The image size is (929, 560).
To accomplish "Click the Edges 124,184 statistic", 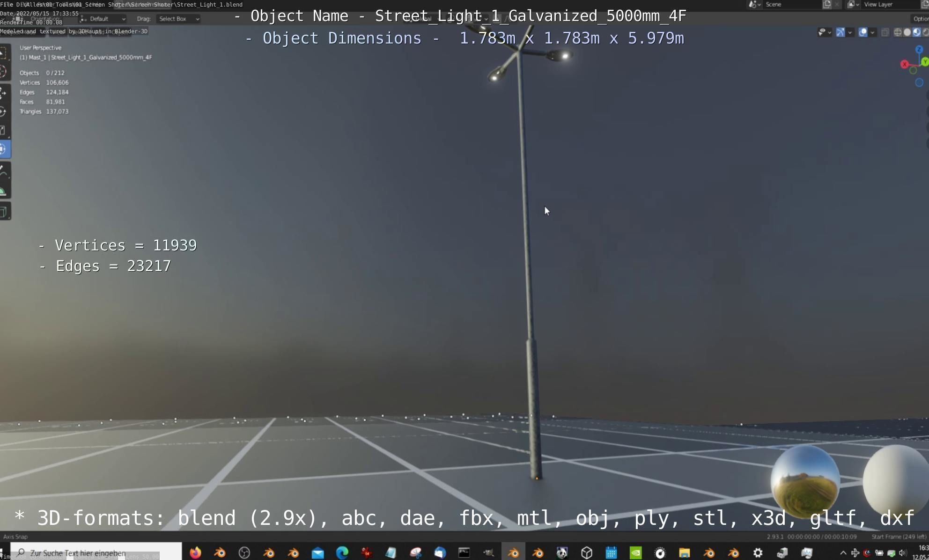I will pyautogui.click(x=44, y=92).
